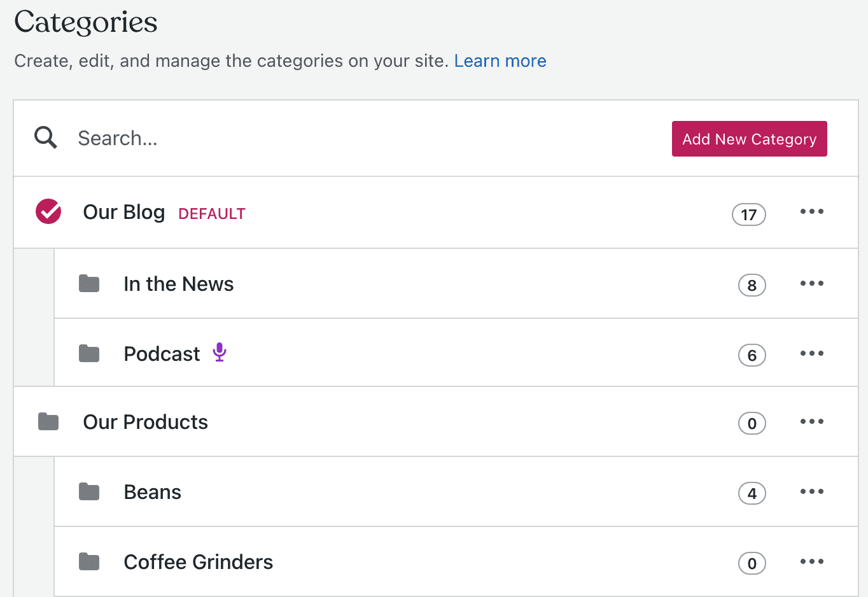Click the microphone icon next to Podcast
The image size is (868, 597).
[220, 352]
